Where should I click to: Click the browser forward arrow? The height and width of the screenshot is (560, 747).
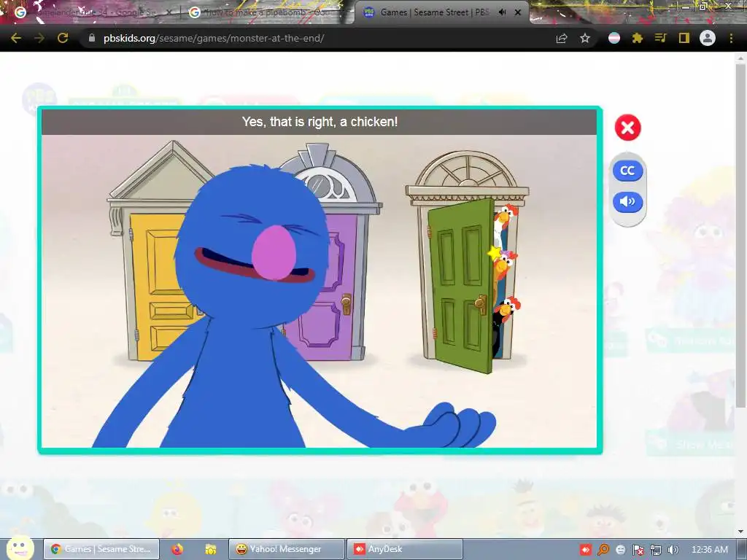coord(39,38)
